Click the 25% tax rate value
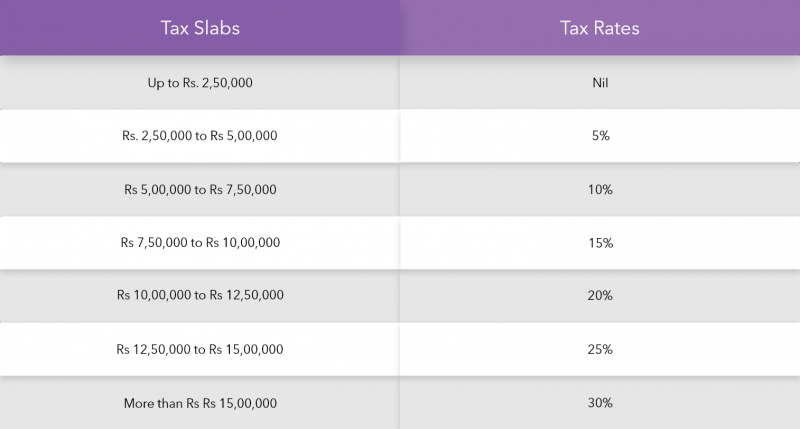Viewport: 800px width, 429px height. [600, 349]
